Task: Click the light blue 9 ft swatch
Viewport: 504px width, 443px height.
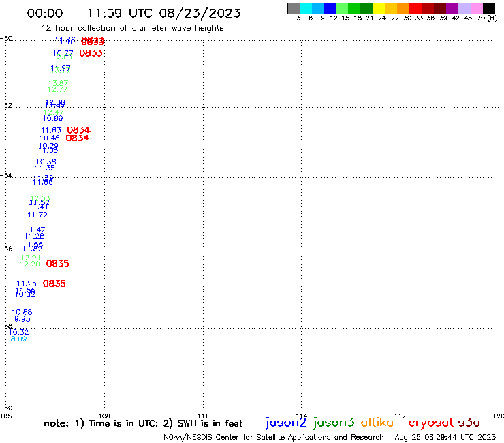Action: [317, 8]
